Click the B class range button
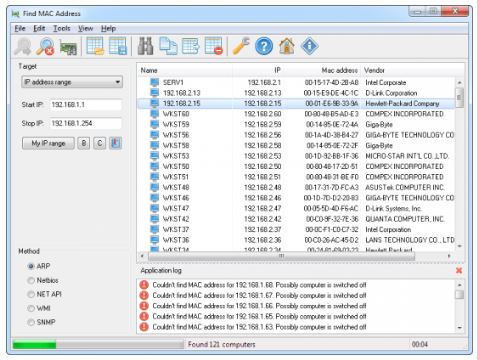This screenshot has height=360, width=477. coord(84,143)
